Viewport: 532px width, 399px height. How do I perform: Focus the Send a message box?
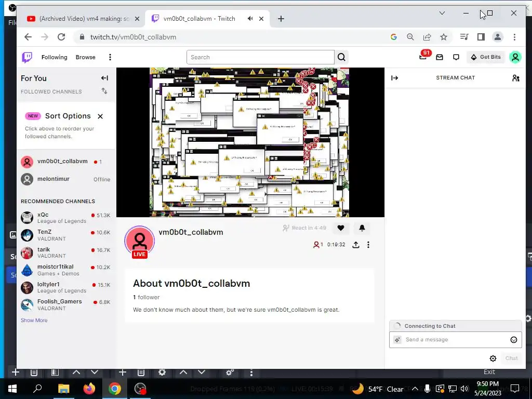(455, 340)
